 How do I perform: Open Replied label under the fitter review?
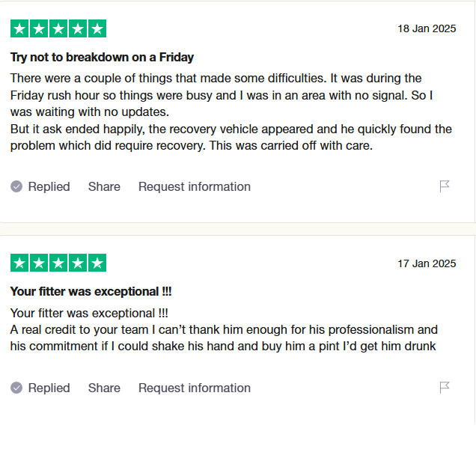49,388
